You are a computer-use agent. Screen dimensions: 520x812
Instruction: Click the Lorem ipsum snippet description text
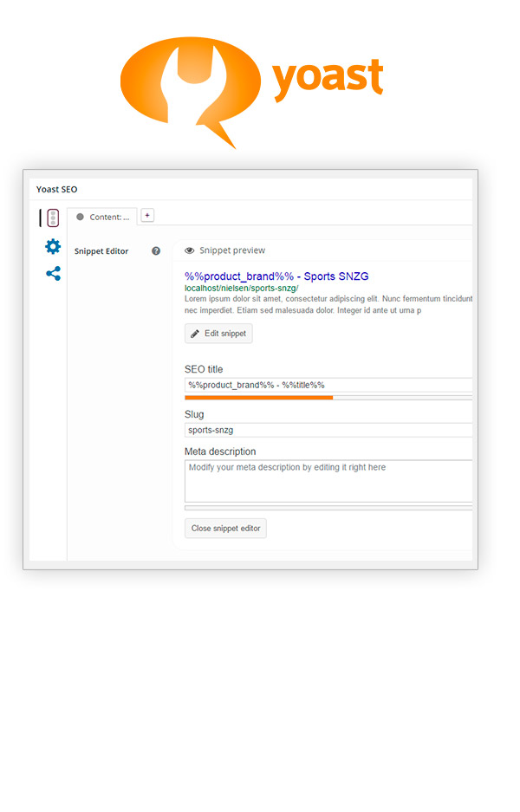[x=328, y=304]
